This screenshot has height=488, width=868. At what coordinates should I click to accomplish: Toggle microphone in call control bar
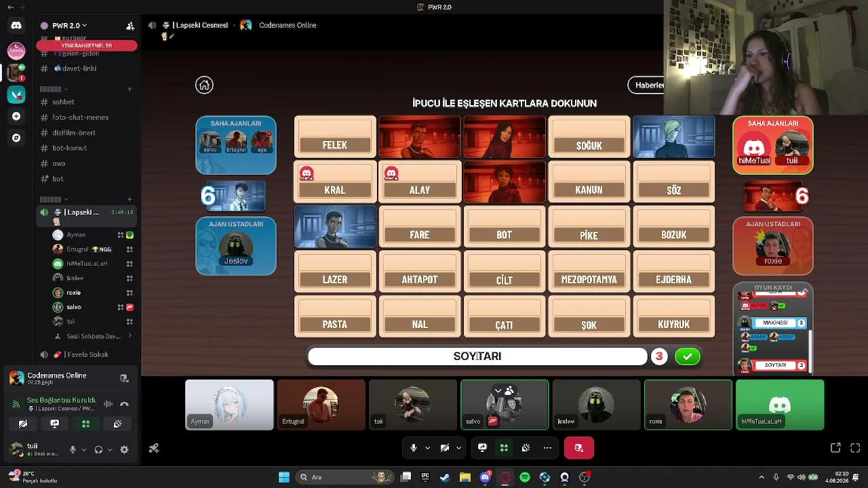413,448
